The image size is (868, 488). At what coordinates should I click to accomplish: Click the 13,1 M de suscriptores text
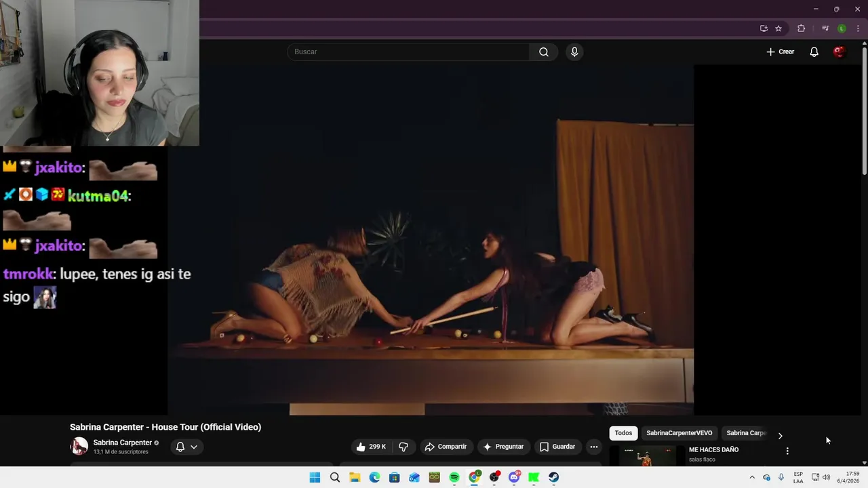tap(121, 452)
